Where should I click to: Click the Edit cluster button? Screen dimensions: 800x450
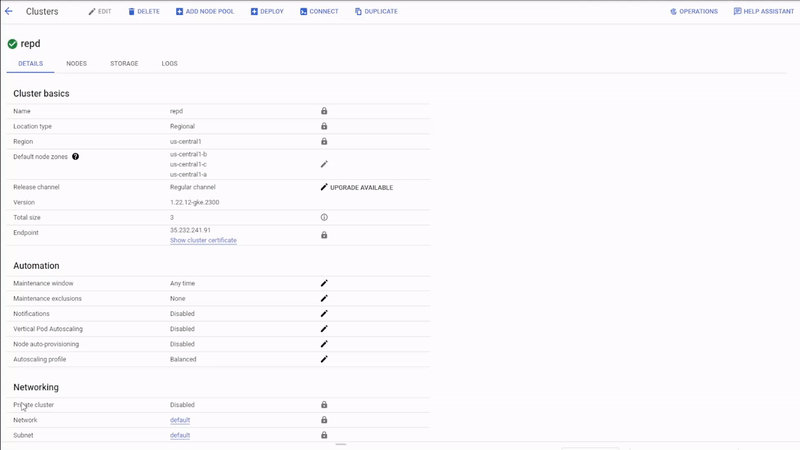[99, 11]
